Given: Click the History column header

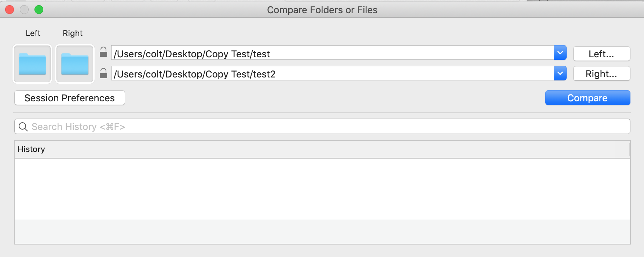Looking at the screenshot, I should pyautogui.click(x=322, y=149).
